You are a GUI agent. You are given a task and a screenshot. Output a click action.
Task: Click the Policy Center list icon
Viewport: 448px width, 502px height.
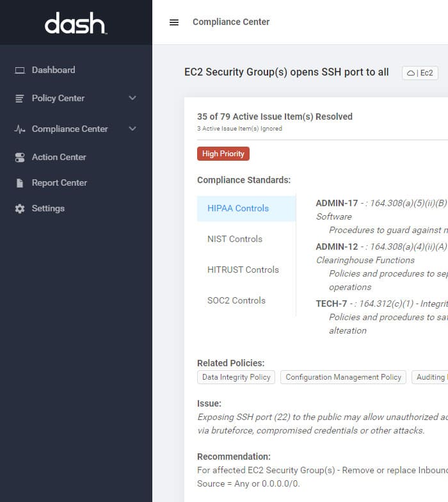(19, 99)
